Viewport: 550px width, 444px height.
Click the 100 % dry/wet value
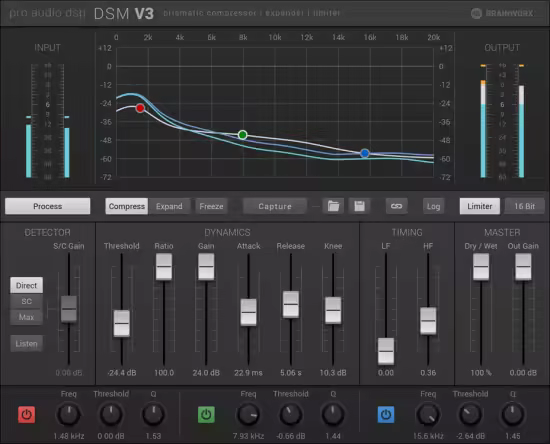click(481, 373)
